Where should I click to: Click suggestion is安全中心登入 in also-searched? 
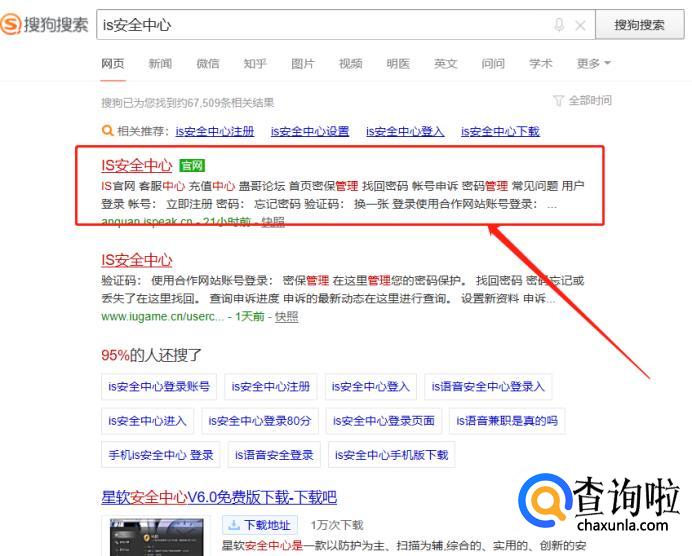click(x=371, y=387)
